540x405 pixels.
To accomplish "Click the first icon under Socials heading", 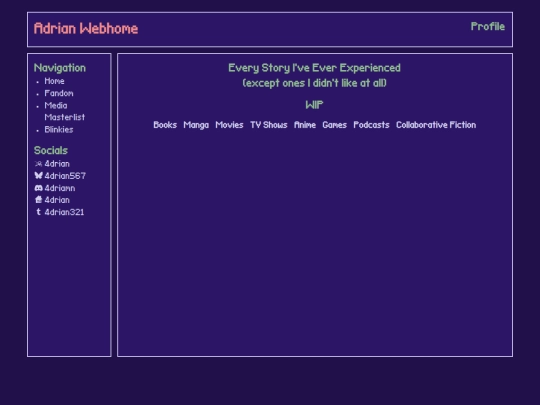I will (x=38, y=164).
